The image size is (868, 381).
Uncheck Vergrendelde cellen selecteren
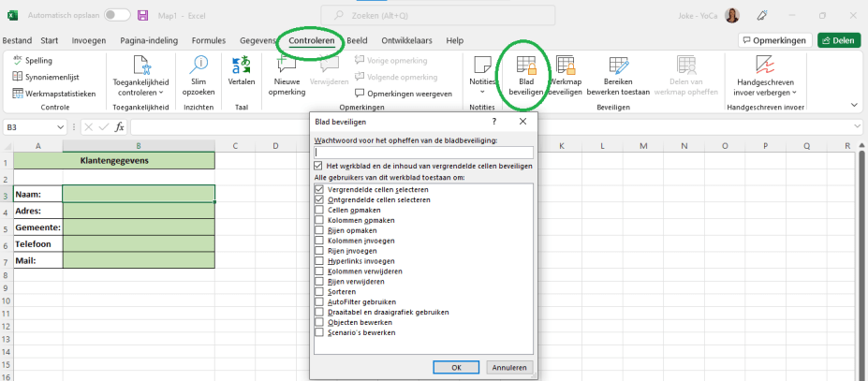[319, 189]
